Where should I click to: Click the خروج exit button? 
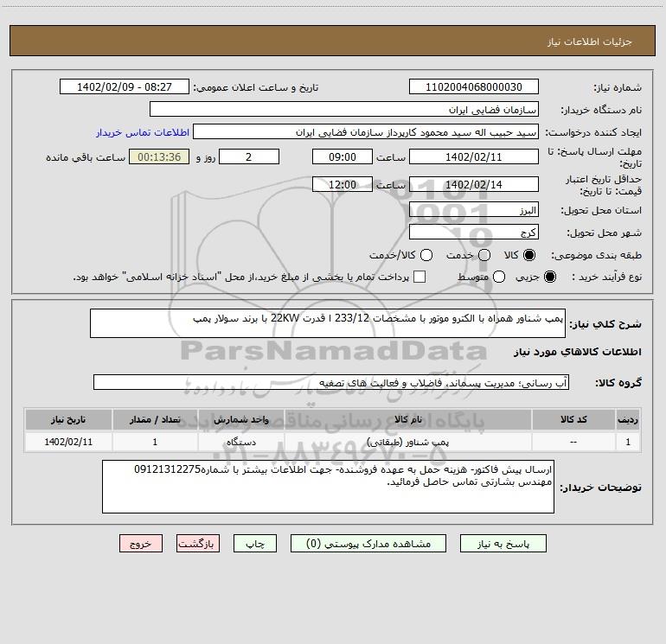click(x=141, y=544)
